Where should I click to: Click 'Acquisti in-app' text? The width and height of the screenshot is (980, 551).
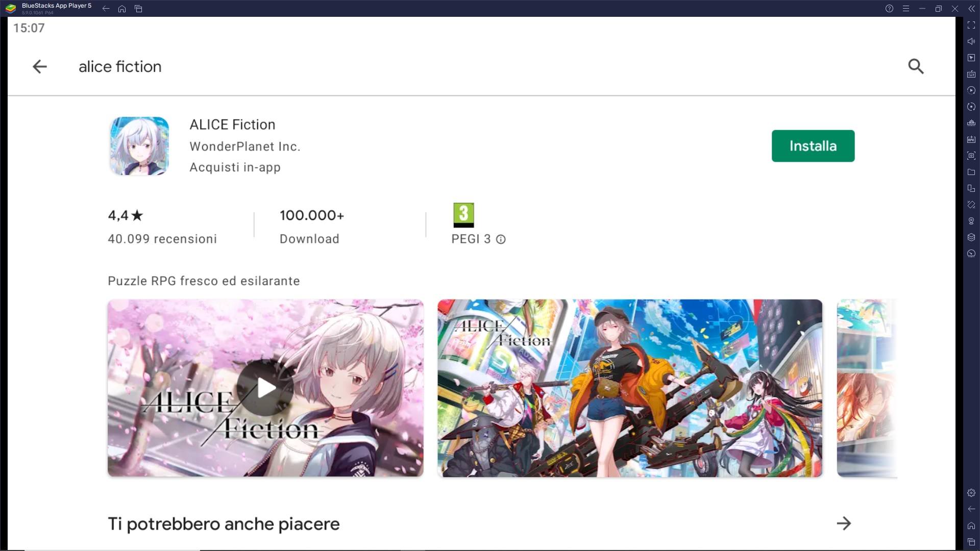click(x=235, y=167)
